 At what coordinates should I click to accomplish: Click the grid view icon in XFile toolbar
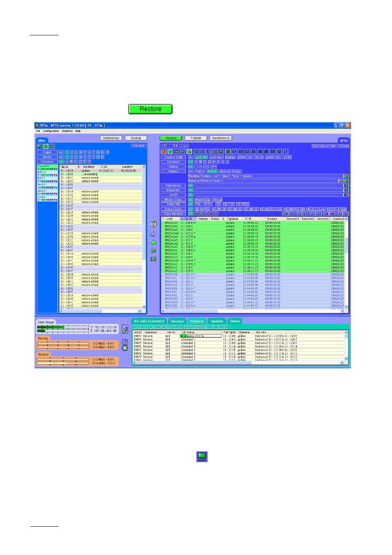(x=215, y=151)
